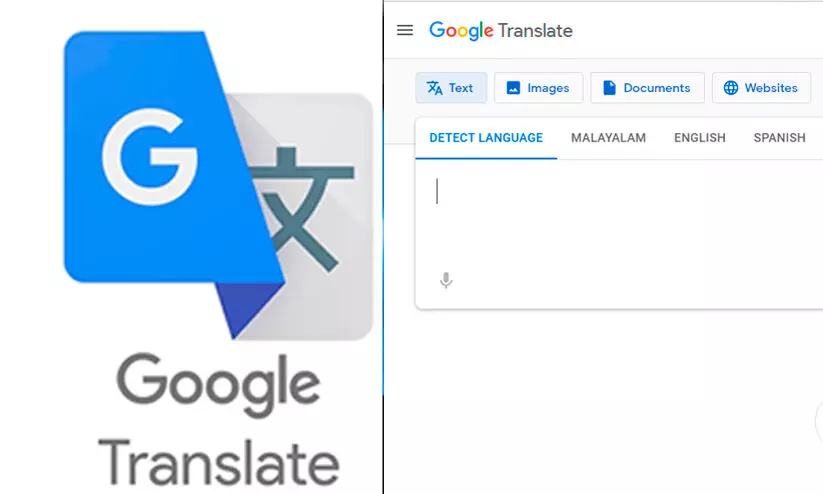Click the picture icon on Images button

coord(513,88)
